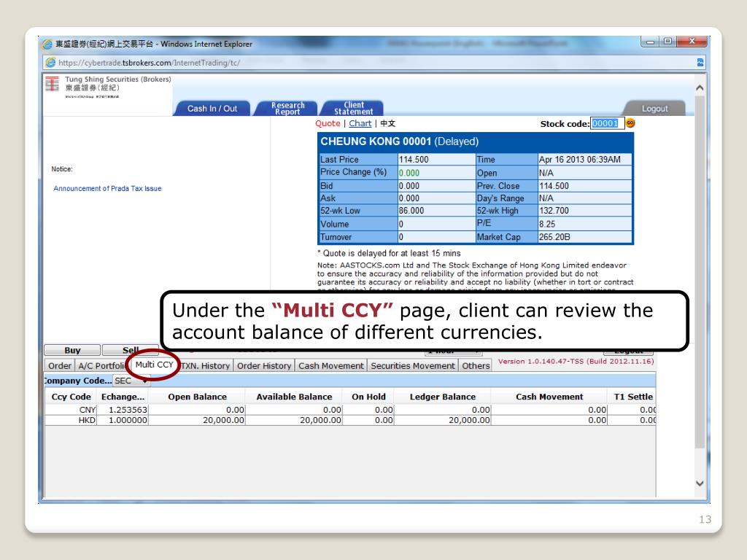Switch to the Cash Movement tab

click(x=331, y=366)
